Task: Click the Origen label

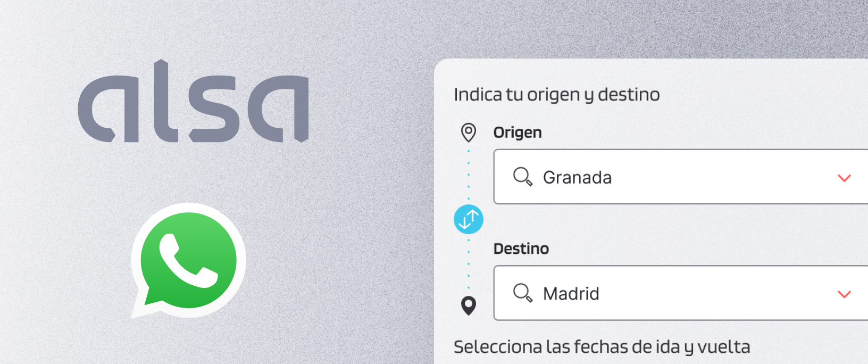Action: [x=518, y=132]
